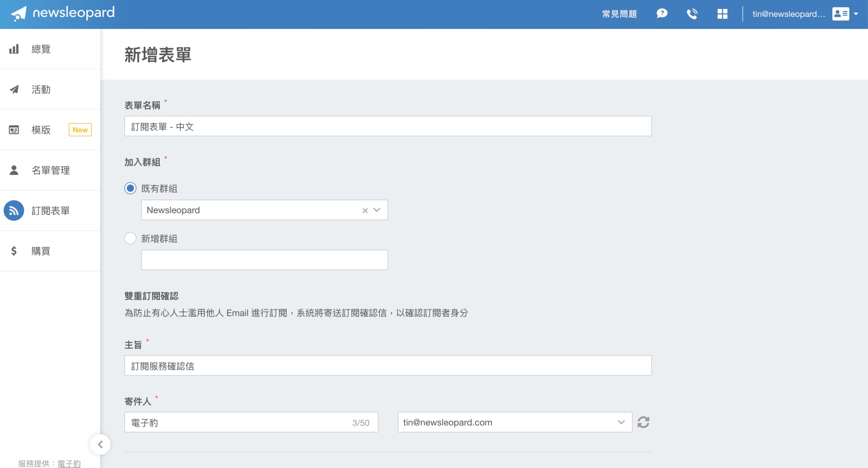This screenshot has width=868, height=468.
Task: Click the 加入群組 label
Action: pos(142,162)
